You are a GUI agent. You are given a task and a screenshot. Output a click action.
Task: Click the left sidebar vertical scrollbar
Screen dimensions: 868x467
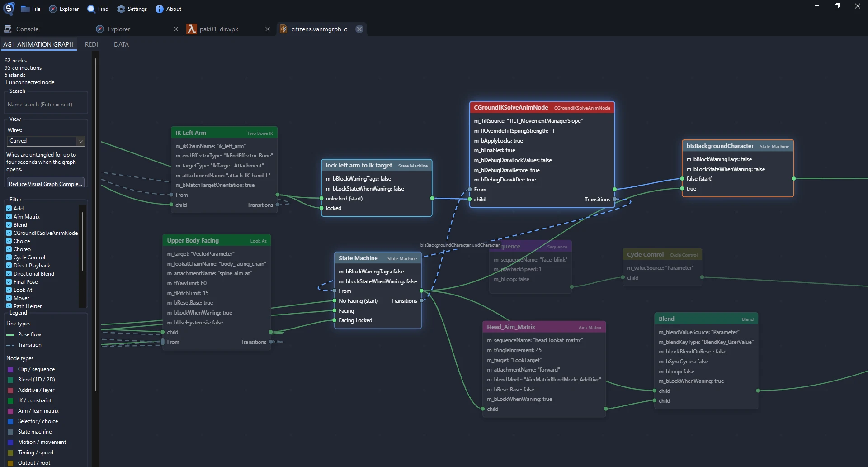pos(96,225)
